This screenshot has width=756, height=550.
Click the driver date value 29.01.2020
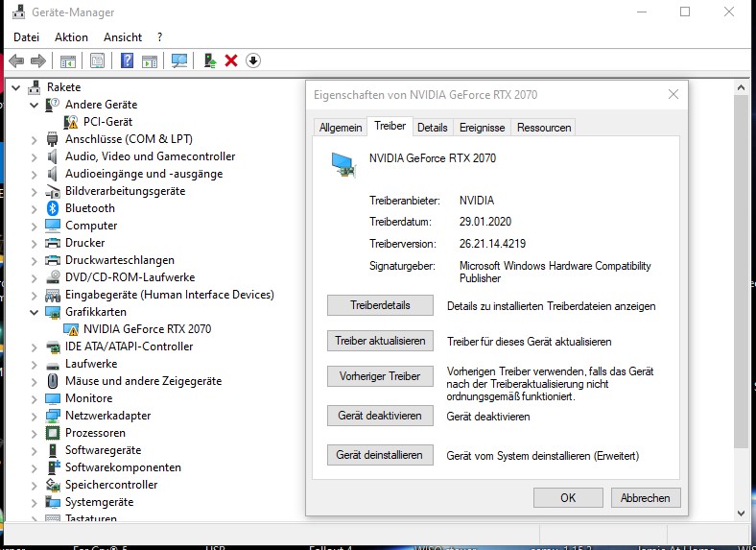(x=485, y=222)
